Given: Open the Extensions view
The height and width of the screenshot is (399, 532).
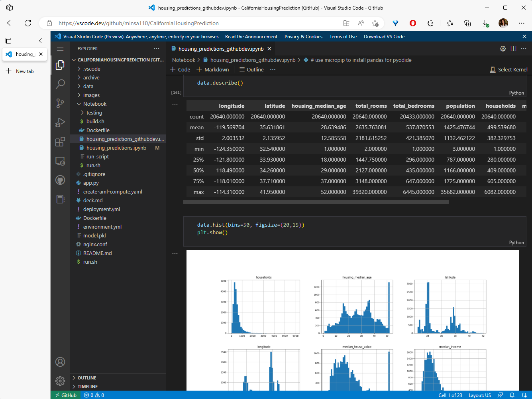Looking at the screenshot, I should [60, 142].
